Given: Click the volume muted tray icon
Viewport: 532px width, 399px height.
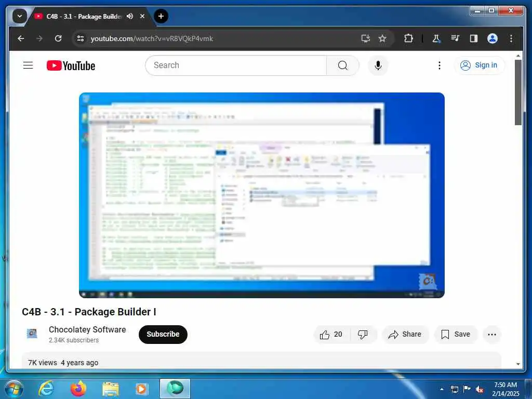Looking at the screenshot, I should pos(480,389).
